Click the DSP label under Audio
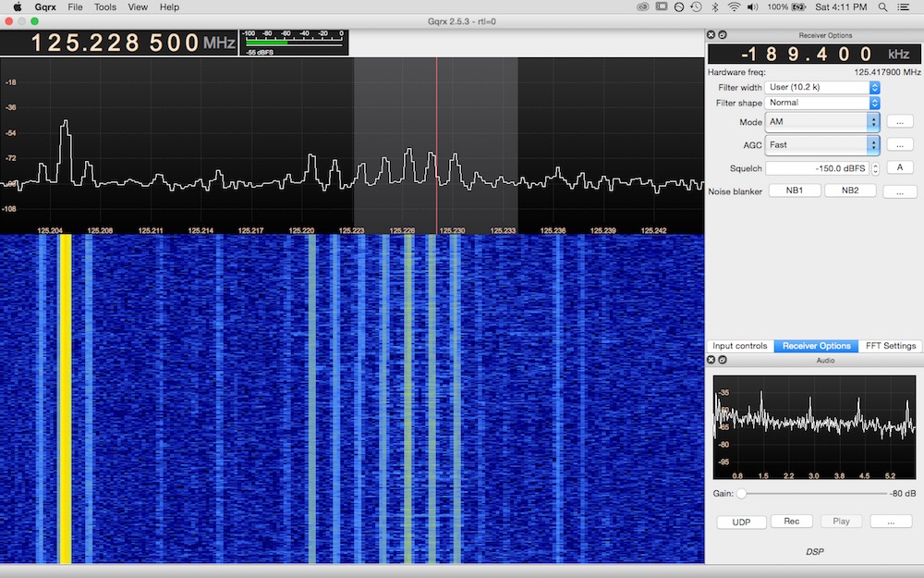The image size is (924, 578). [814, 552]
